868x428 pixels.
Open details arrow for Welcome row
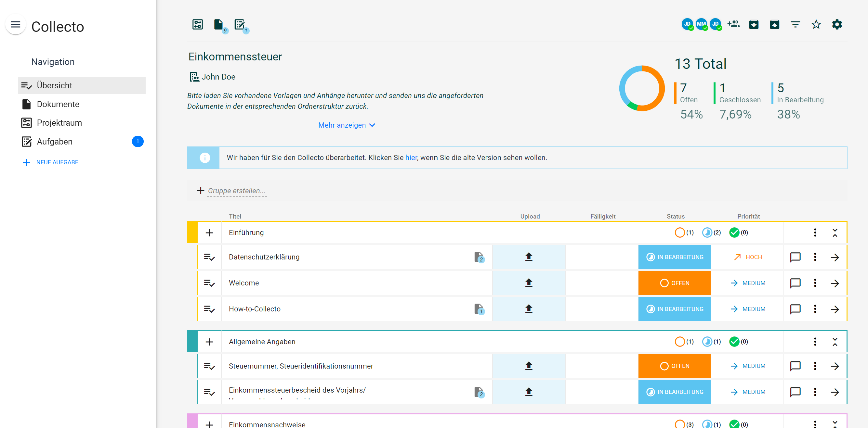point(835,283)
